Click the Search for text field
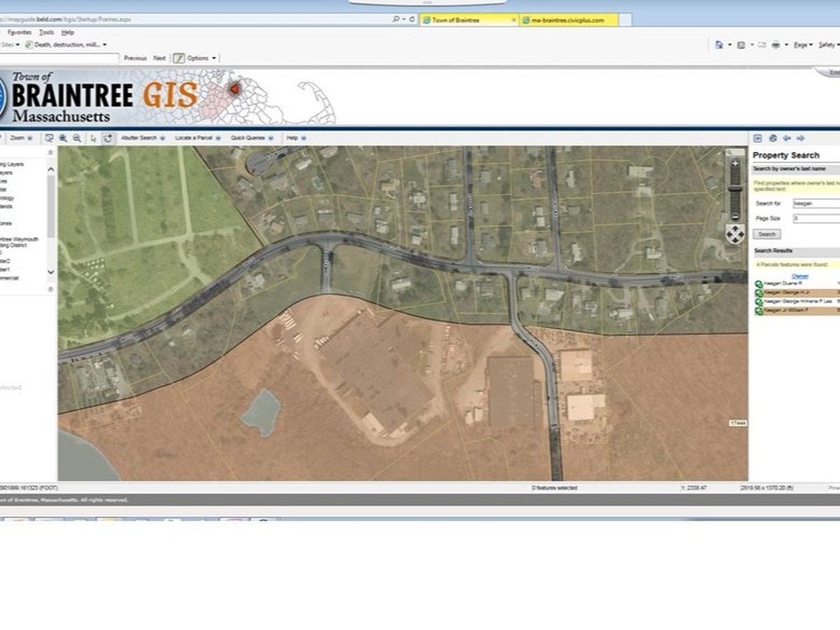Viewport: 840px width, 630px height. (815, 204)
